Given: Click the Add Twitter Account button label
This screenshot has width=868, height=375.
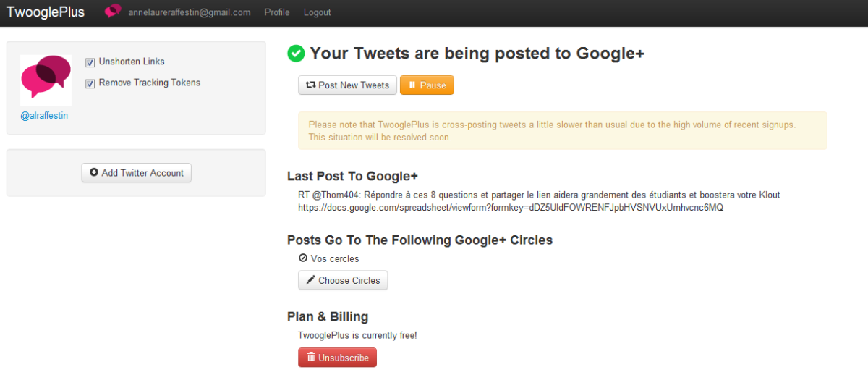Looking at the screenshot, I should (142, 173).
